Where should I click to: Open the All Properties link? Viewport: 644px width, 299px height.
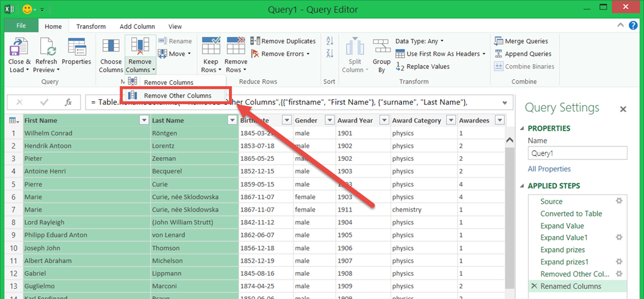click(x=549, y=169)
